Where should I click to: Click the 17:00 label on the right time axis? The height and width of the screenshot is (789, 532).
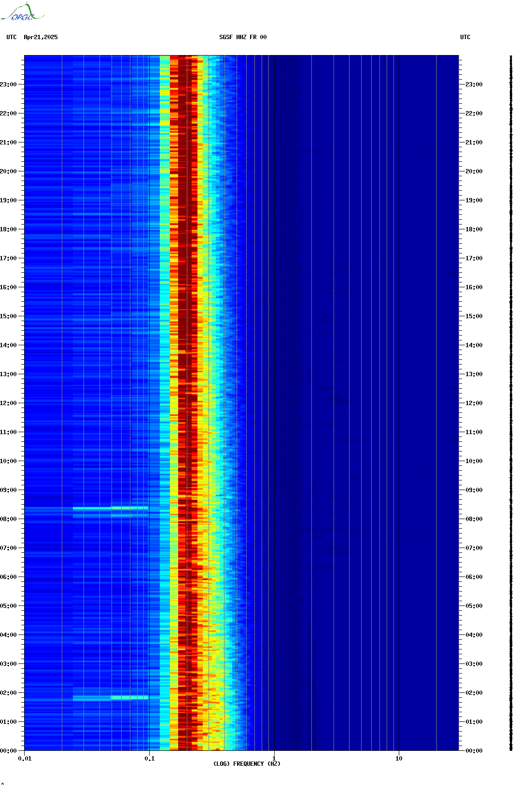click(474, 258)
